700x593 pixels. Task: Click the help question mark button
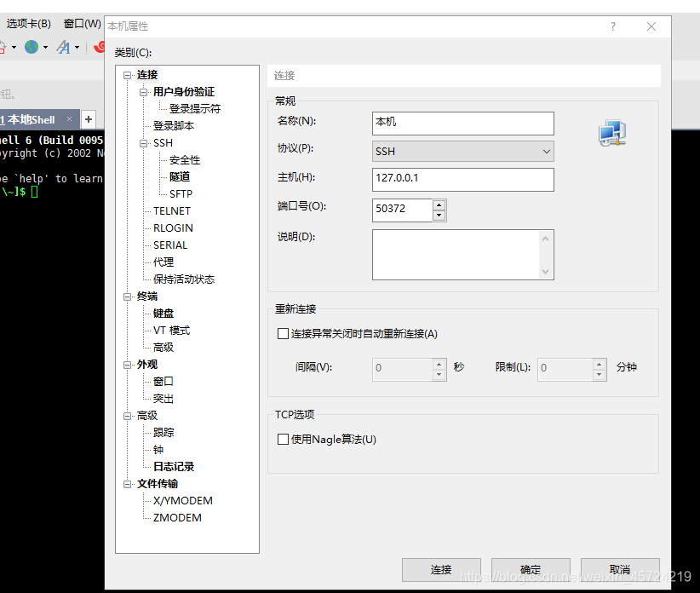613,26
